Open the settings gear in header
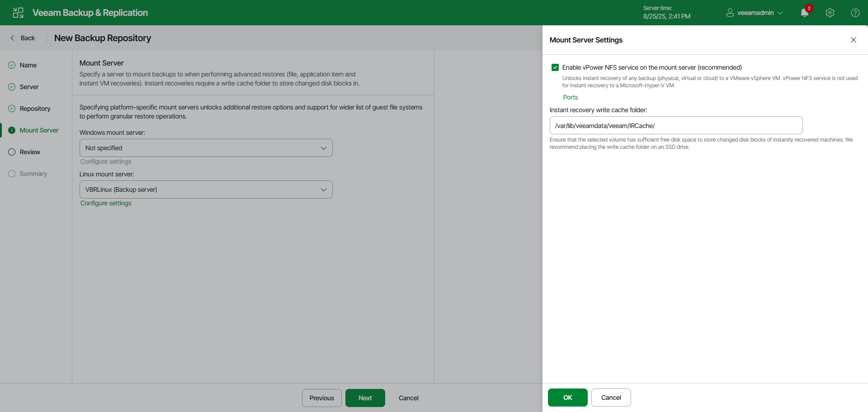Screen dimensions: 868x412 pos(830,13)
